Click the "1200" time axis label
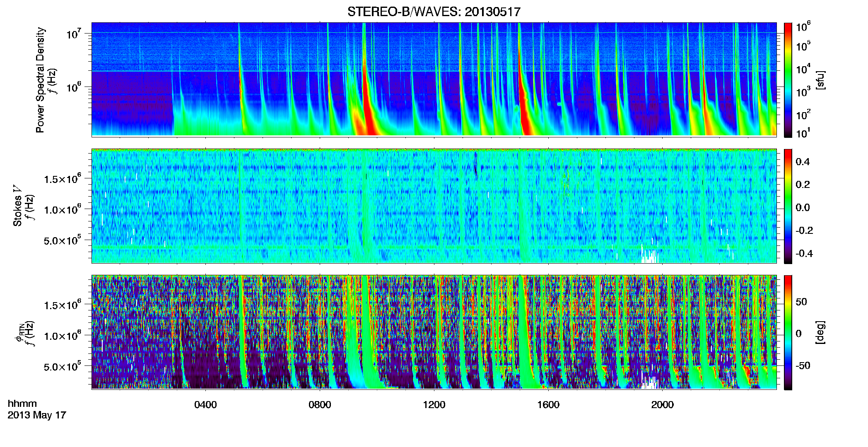 click(434, 405)
